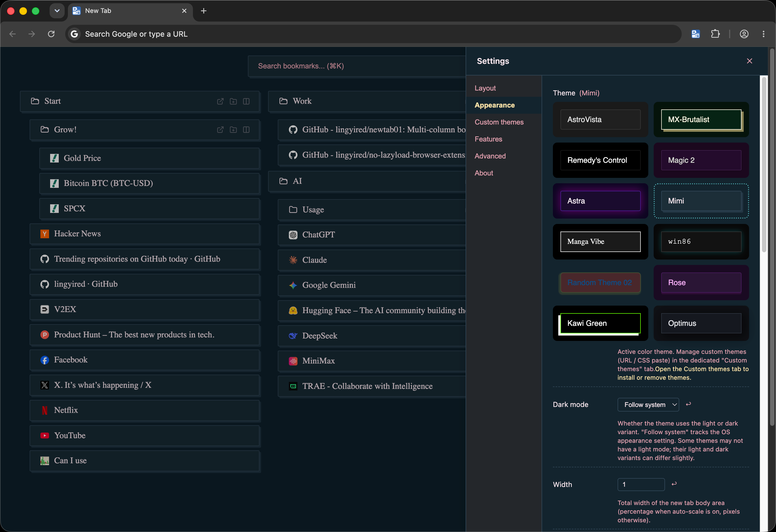
Task: Apply the Rose theme
Action: (x=701, y=282)
